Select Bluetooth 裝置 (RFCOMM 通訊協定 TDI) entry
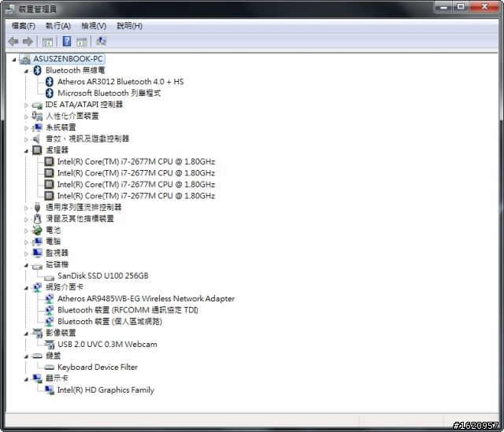The height and width of the screenshot is (432, 504). click(128, 310)
